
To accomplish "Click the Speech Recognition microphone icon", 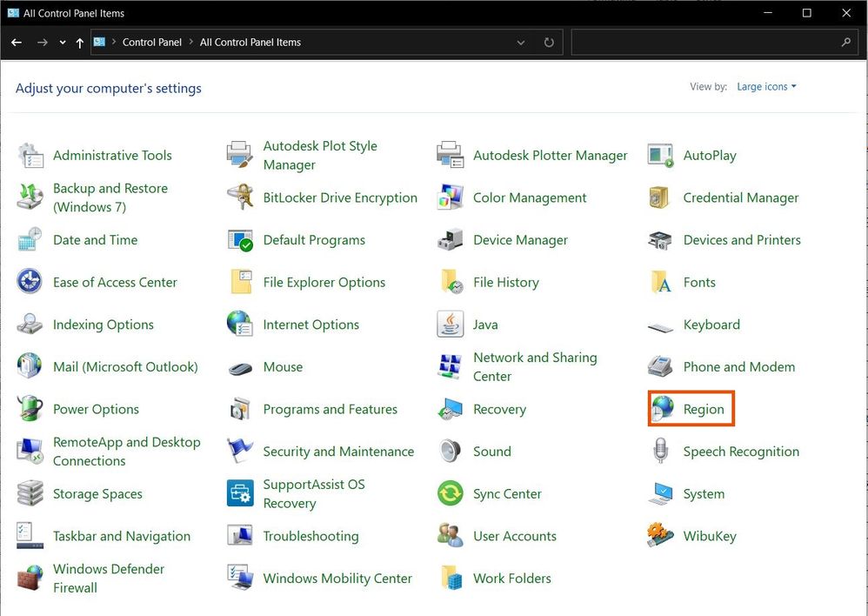I will pos(660,451).
